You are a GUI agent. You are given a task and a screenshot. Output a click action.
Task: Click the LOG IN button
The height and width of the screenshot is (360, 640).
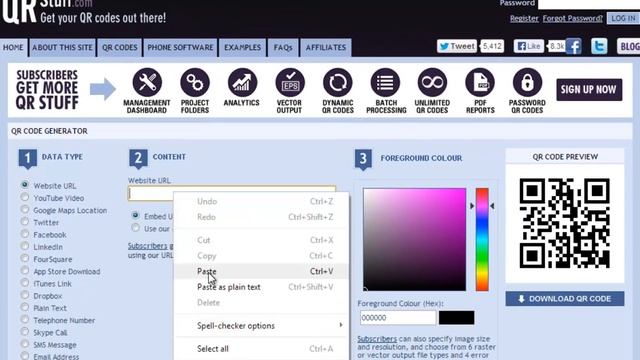tap(623, 18)
